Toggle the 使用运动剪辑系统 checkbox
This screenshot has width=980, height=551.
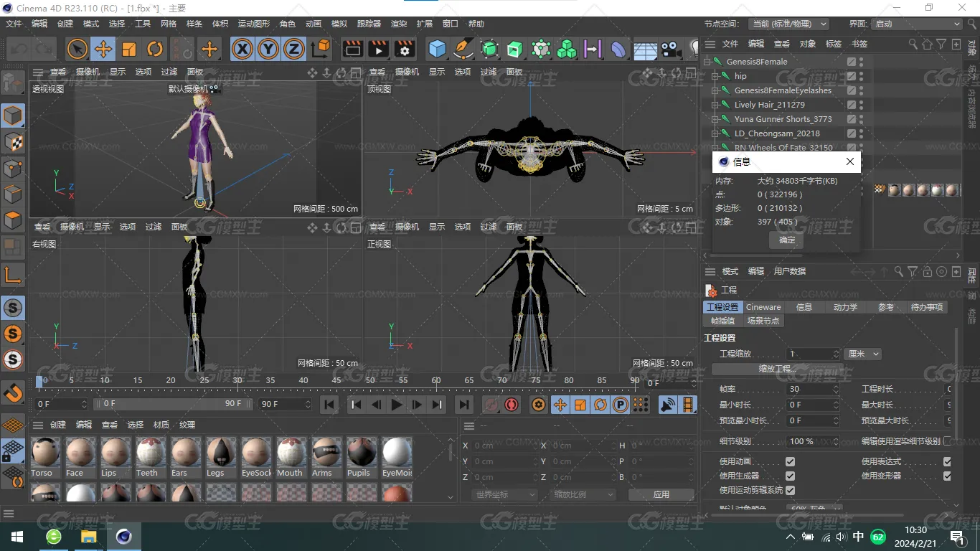790,490
